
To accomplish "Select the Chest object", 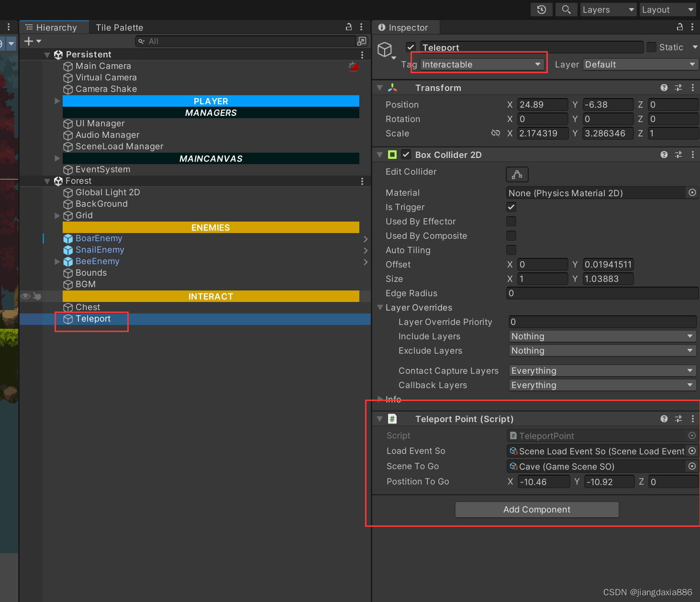I will point(88,307).
